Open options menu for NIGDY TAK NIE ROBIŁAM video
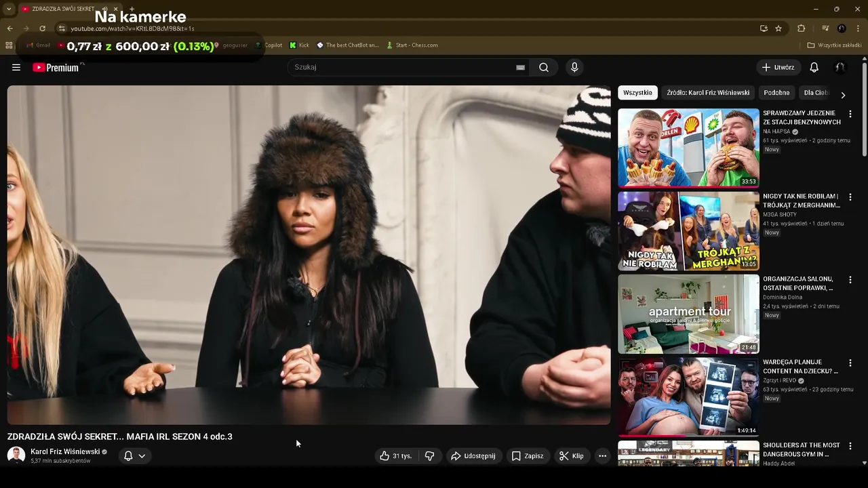The width and height of the screenshot is (868, 488). [850, 197]
